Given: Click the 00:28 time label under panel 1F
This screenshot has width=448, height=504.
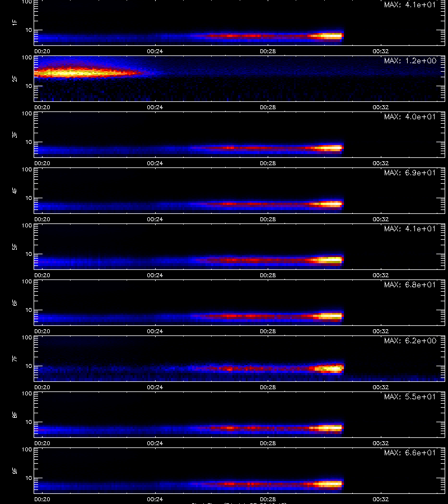Looking at the screenshot, I should 268,52.
